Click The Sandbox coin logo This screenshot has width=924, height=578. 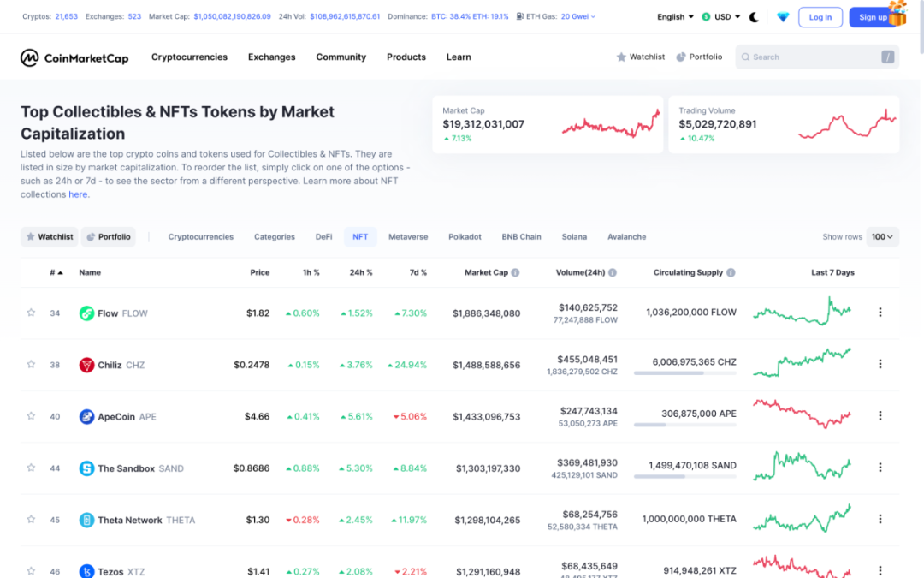point(86,468)
